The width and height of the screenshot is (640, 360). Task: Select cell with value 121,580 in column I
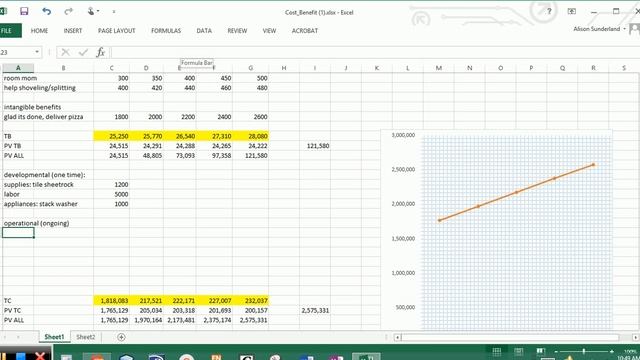[315, 146]
